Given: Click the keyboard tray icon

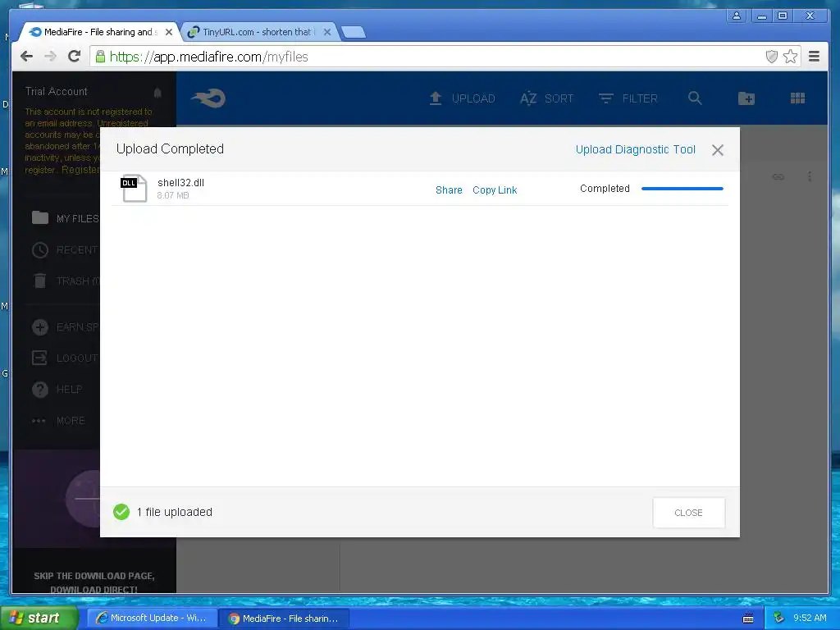Looking at the screenshot, I should click(x=748, y=619).
